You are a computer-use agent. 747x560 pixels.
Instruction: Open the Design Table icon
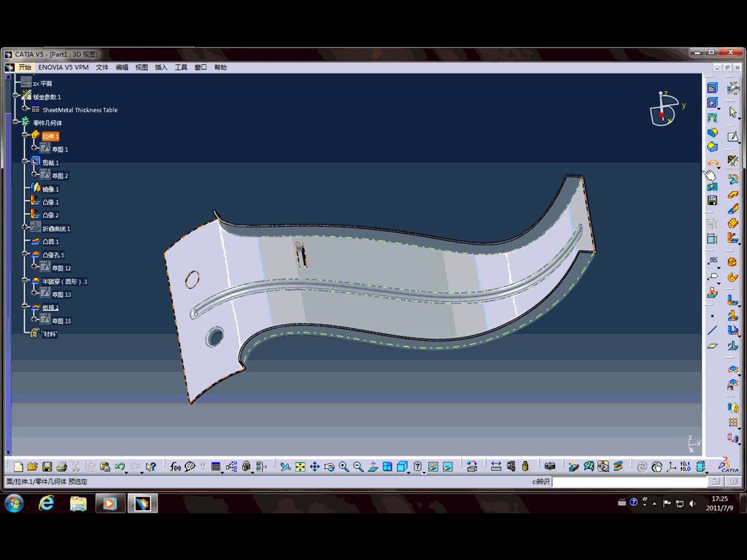pos(216,467)
